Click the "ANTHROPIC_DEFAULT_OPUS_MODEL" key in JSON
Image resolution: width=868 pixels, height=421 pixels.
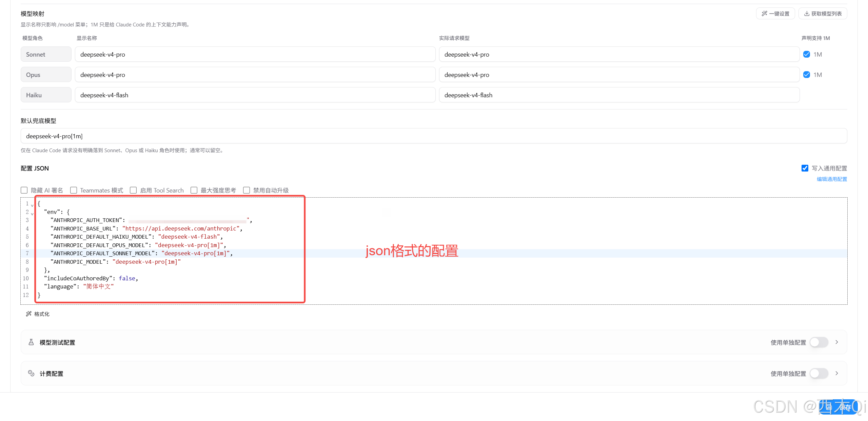click(x=99, y=245)
